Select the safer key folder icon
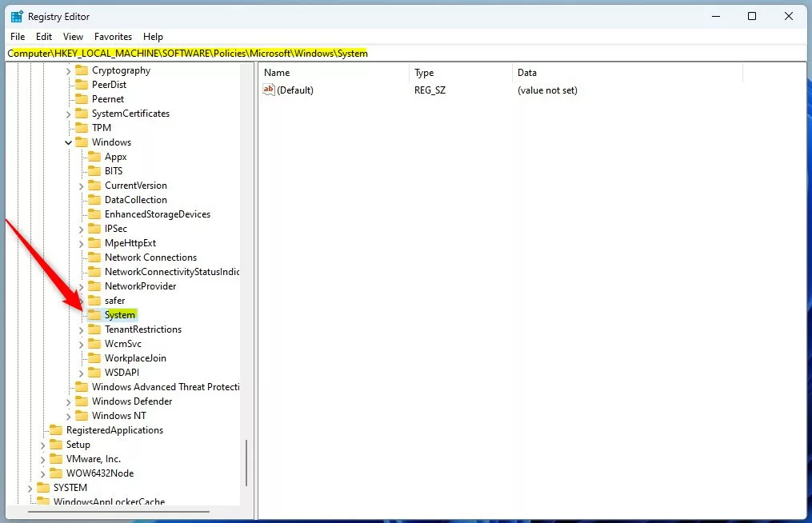The image size is (812, 523). (94, 301)
